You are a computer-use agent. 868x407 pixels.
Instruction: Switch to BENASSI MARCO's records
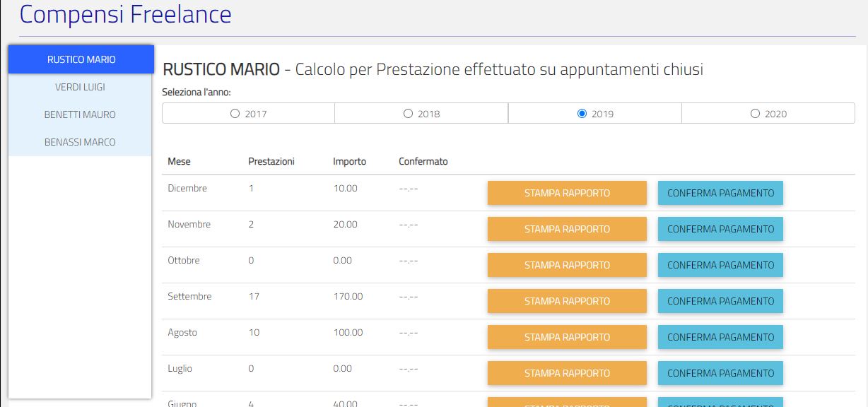point(81,142)
